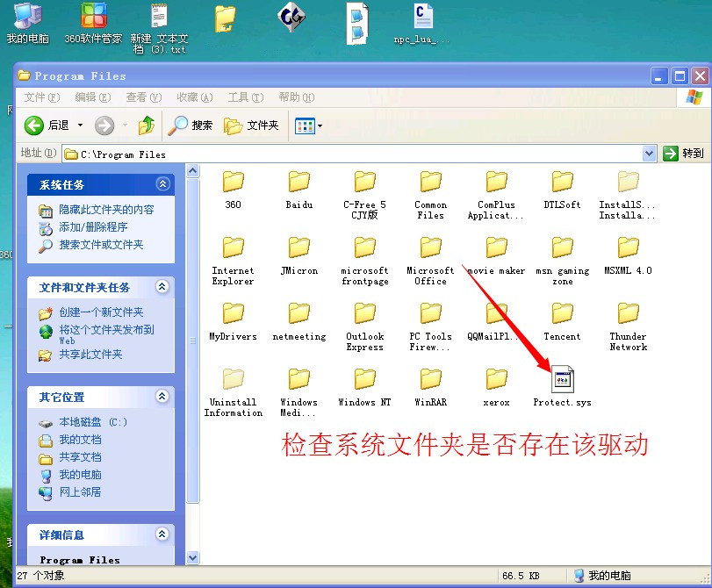Select the Thunder Network folder
Viewport: 712px width, 588px height.
[x=628, y=313]
